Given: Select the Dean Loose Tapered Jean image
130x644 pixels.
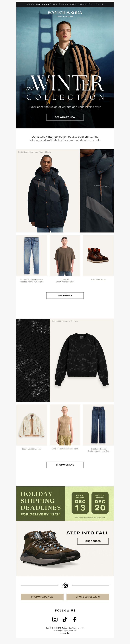Looking at the screenshot, I should [32, 255].
